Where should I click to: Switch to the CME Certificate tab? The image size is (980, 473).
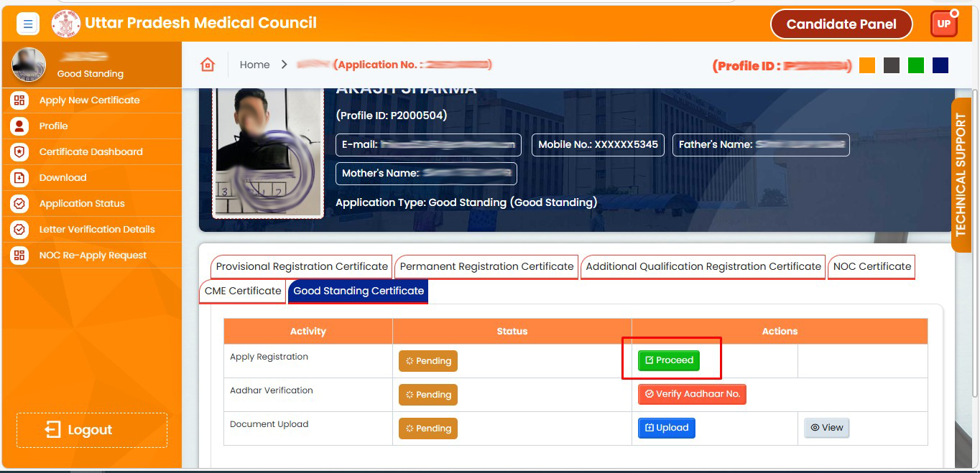point(242,291)
